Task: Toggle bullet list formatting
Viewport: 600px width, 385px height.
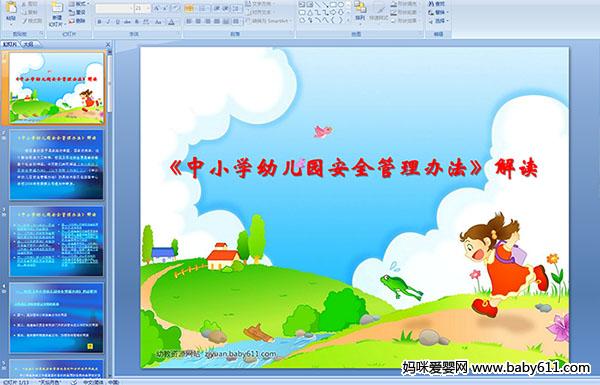Action: (189, 8)
